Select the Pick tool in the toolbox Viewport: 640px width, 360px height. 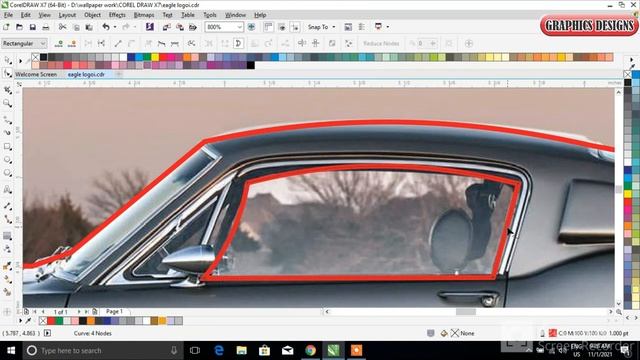[x=7, y=60]
